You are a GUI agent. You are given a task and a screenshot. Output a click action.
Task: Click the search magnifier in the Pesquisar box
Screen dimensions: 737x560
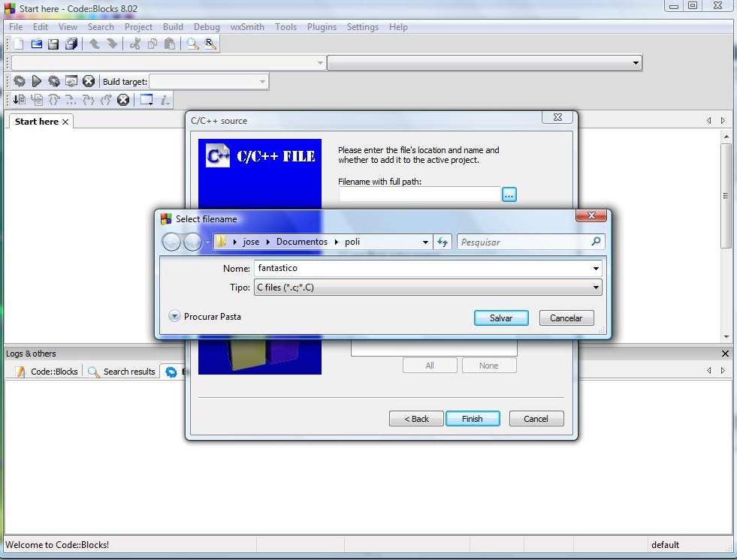pyautogui.click(x=596, y=242)
